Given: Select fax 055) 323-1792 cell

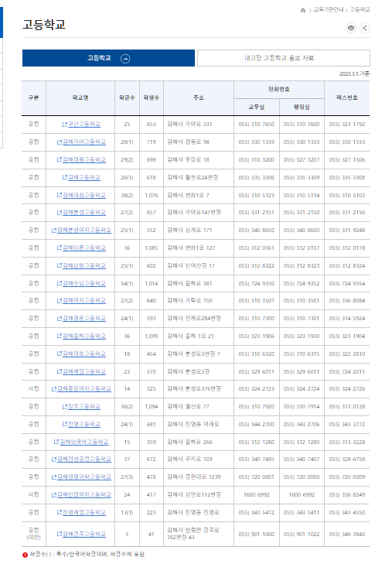Looking at the screenshot, I should [x=347, y=125].
